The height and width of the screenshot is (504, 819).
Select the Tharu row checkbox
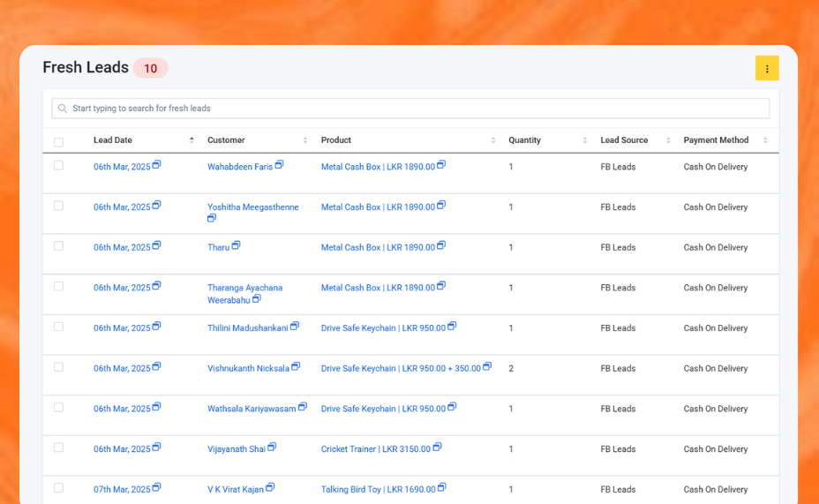[58, 246]
